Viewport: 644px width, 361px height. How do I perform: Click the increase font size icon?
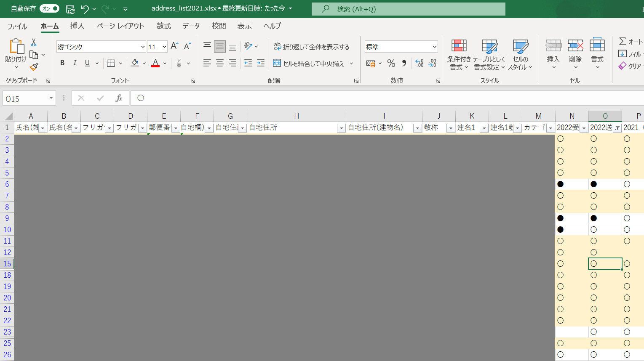(x=174, y=46)
